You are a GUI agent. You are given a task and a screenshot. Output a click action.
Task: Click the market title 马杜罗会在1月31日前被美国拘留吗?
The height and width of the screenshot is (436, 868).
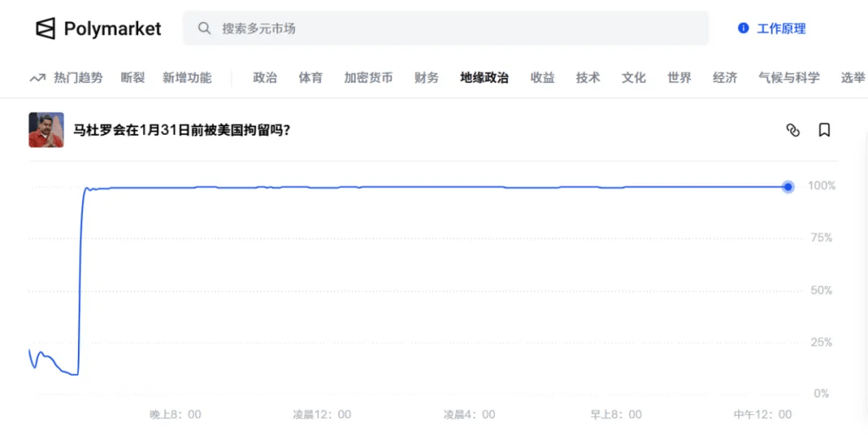tap(182, 130)
